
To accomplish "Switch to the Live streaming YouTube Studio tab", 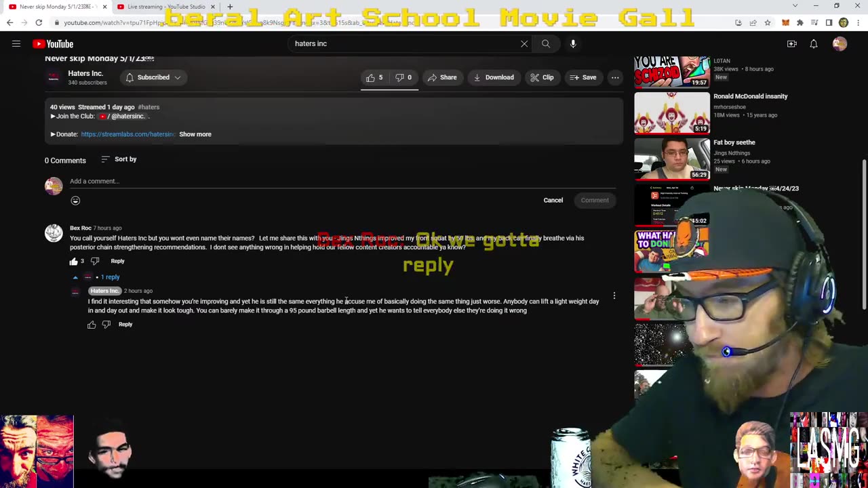I will [x=166, y=7].
